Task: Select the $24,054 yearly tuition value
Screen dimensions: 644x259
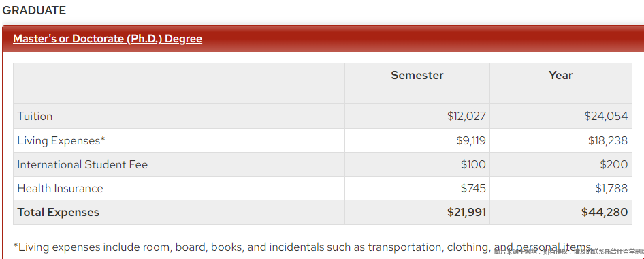Action: (606, 116)
